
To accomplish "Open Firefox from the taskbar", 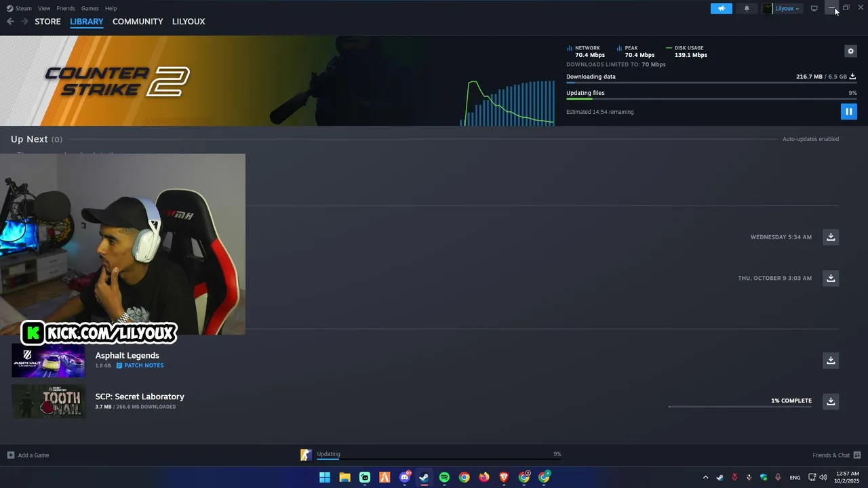I will coord(484,477).
